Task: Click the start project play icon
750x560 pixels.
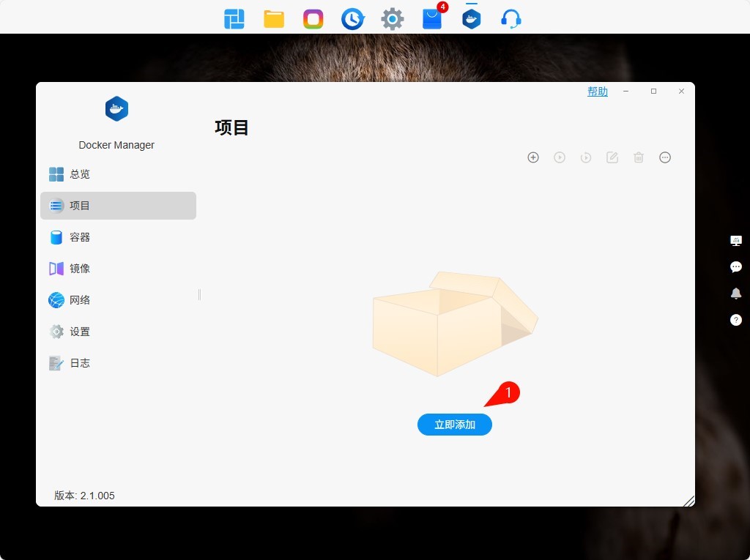Action: coord(560,157)
